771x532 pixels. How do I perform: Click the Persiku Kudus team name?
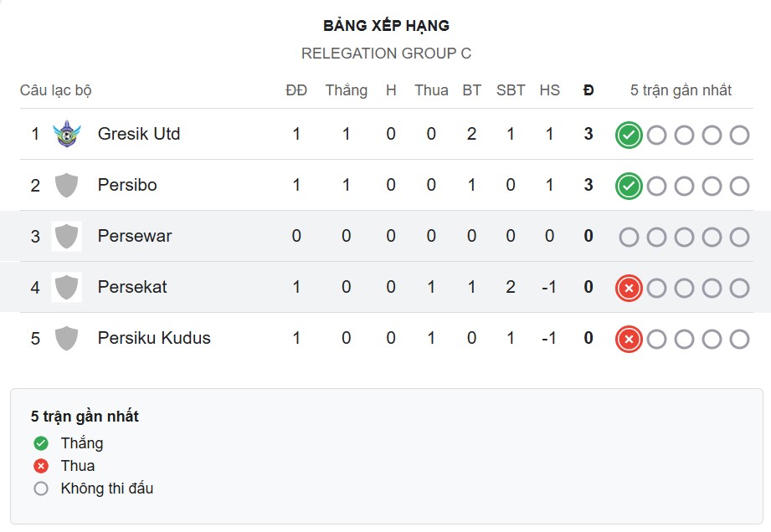click(x=153, y=339)
